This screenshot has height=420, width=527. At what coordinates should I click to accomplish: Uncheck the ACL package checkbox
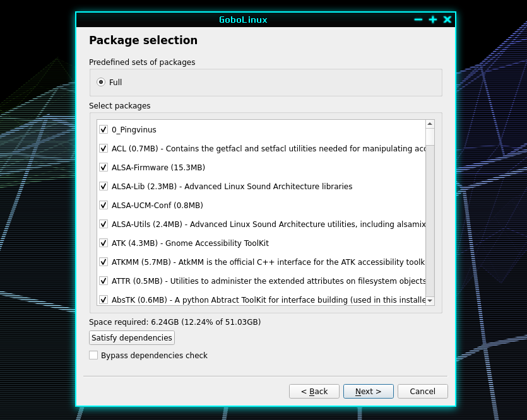pyautogui.click(x=104, y=148)
